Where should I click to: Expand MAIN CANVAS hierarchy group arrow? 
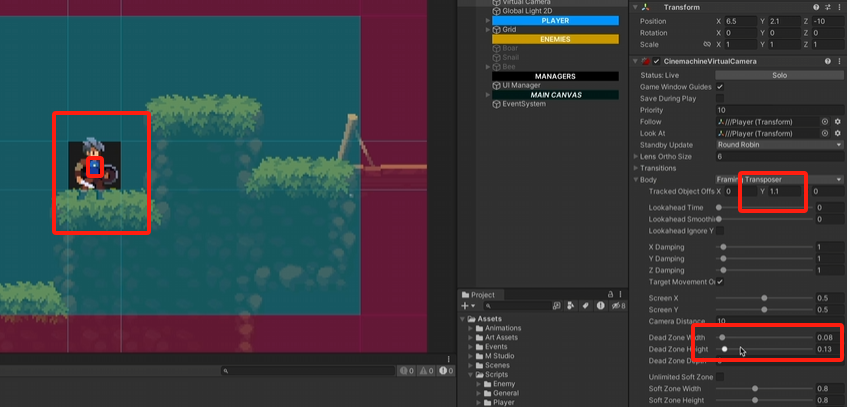coord(488,95)
